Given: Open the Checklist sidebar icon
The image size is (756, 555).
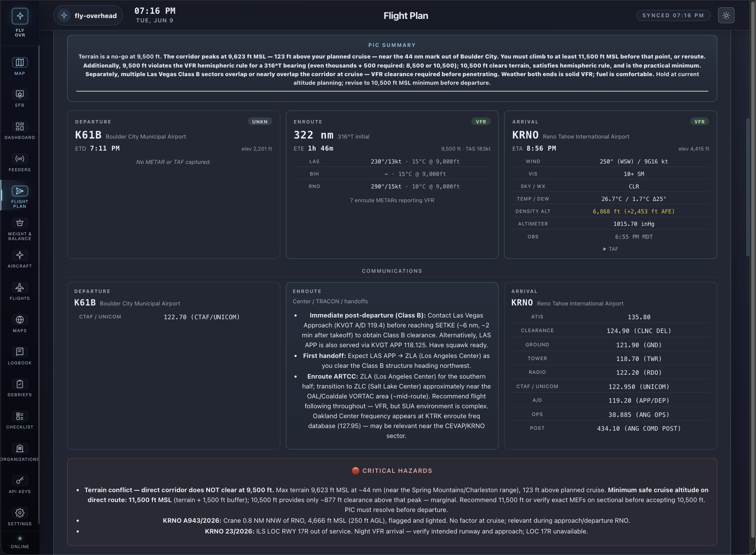Looking at the screenshot, I should point(20,416).
